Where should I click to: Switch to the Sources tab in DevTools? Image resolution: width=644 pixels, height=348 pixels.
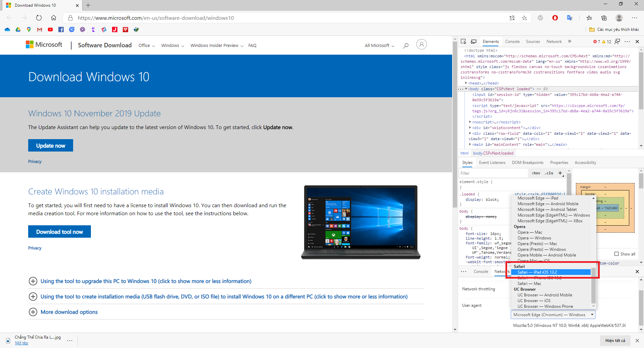click(533, 42)
